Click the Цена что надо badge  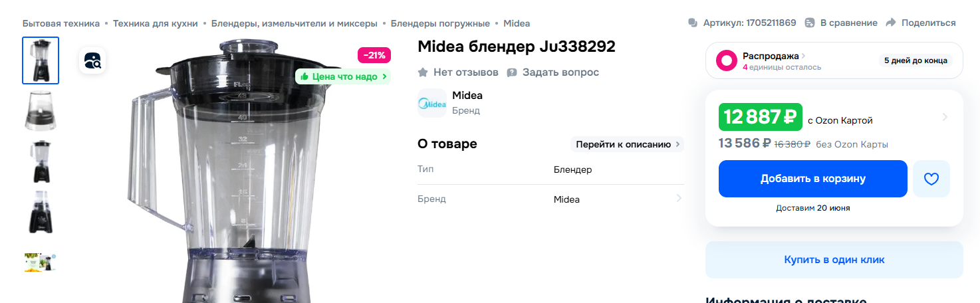[343, 76]
